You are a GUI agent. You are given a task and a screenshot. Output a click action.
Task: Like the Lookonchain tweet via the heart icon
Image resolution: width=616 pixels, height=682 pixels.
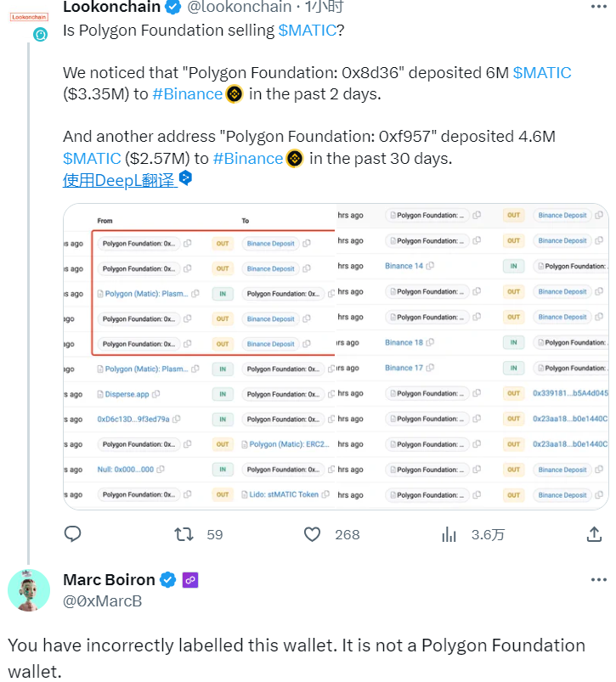tap(313, 533)
